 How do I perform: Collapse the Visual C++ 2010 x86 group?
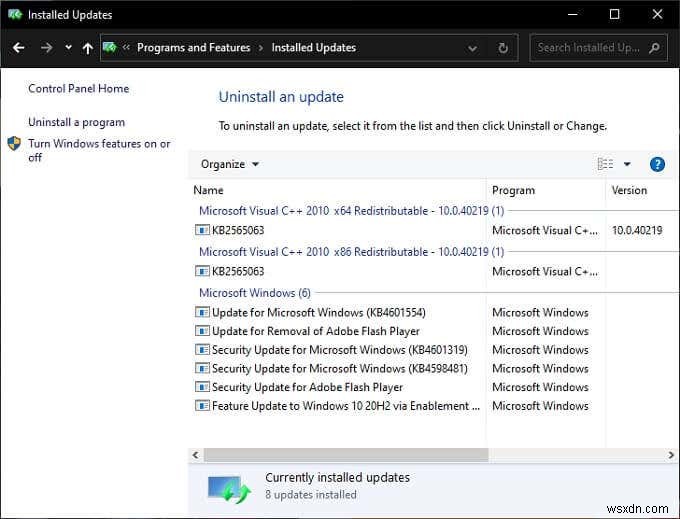tap(351, 252)
